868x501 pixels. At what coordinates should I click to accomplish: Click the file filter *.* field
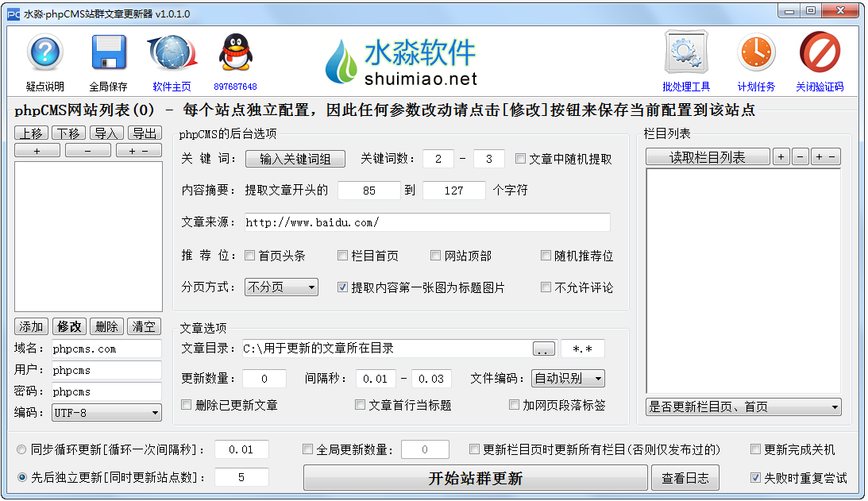point(583,349)
